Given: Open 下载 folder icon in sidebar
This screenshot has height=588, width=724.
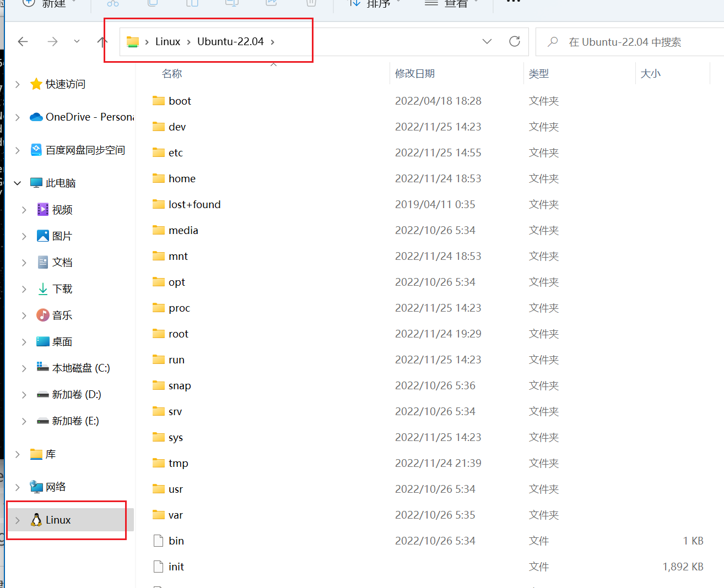Looking at the screenshot, I should tap(43, 288).
